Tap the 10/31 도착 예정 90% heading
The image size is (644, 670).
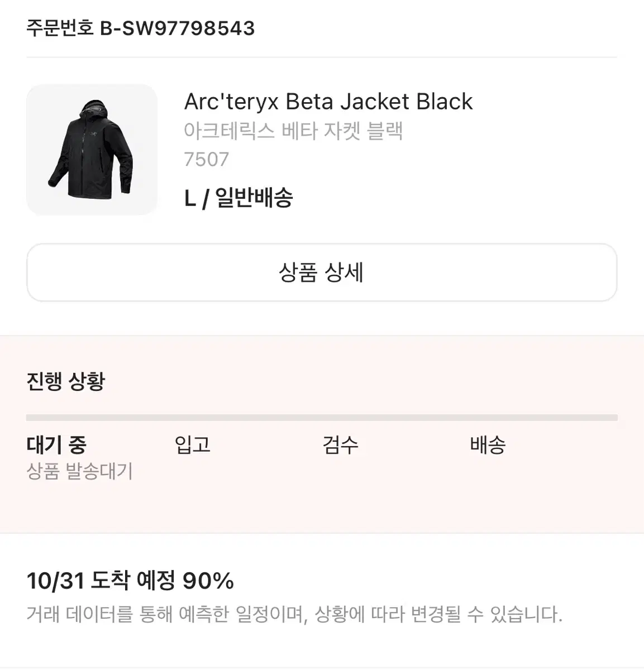tap(130, 581)
